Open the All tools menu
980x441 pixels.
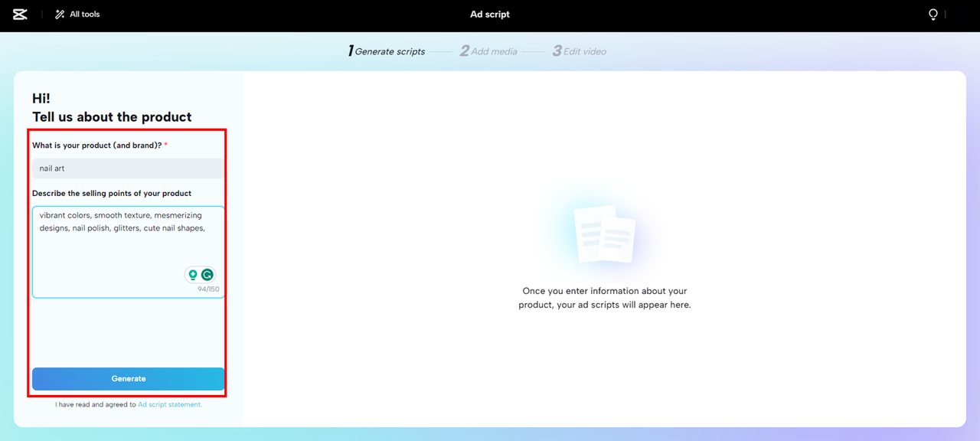(x=77, y=14)
